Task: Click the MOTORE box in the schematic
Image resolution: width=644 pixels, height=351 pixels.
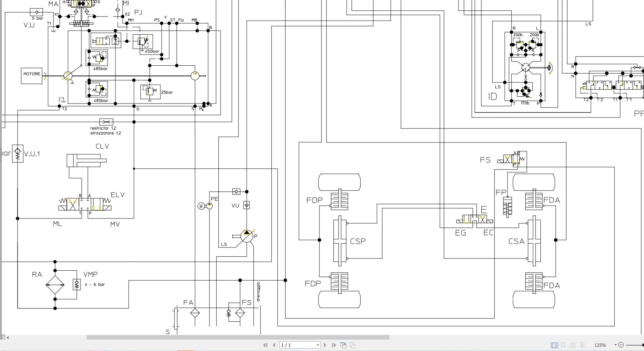Action: [31, 76]
